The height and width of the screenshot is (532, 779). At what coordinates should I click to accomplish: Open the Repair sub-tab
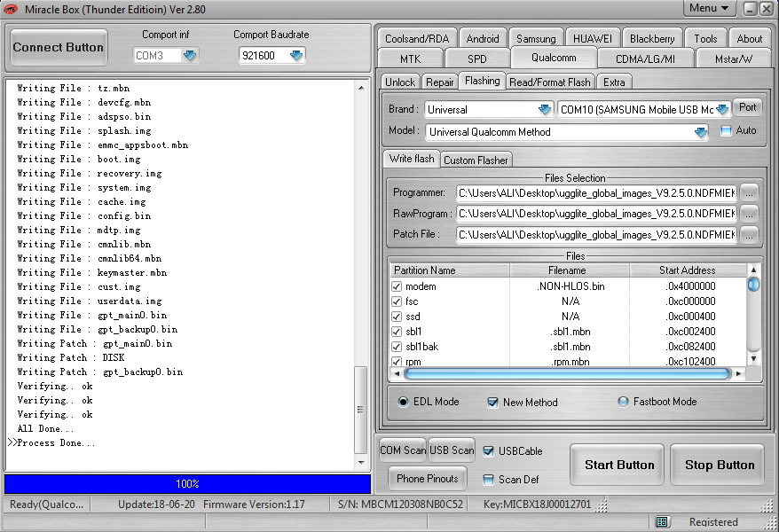coord(440,82)
